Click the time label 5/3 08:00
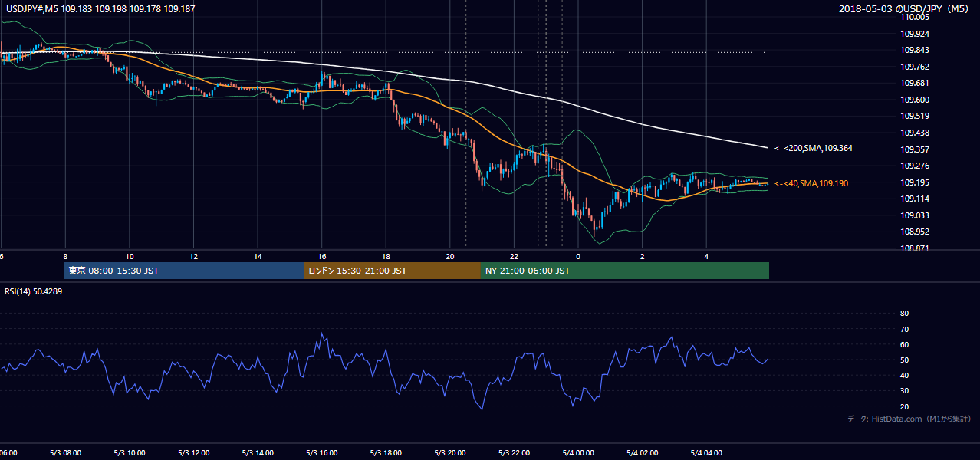The height and width of the screenshot is (460, 980). pyautogui.click(x=65, y=453)
